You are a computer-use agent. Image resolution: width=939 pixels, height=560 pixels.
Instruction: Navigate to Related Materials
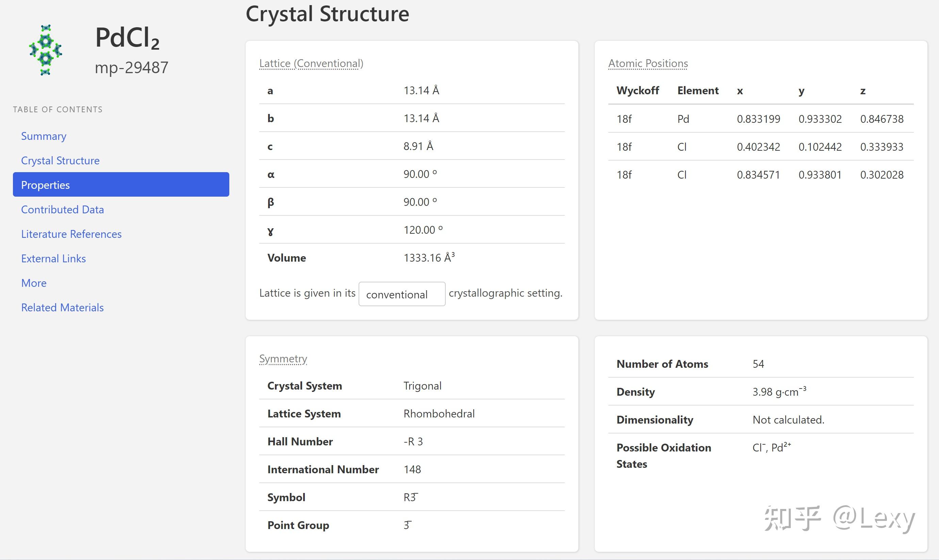click(x=63, y=308)
